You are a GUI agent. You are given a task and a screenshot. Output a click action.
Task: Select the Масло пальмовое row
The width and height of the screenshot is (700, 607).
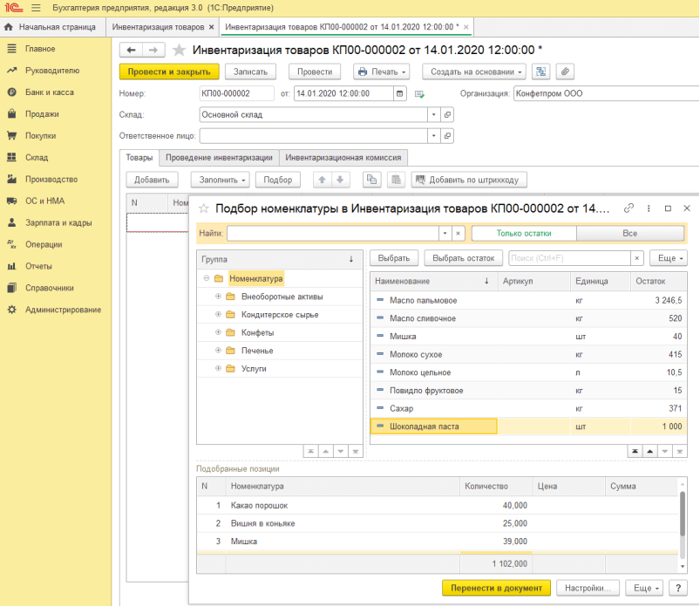tap(528, 301)
